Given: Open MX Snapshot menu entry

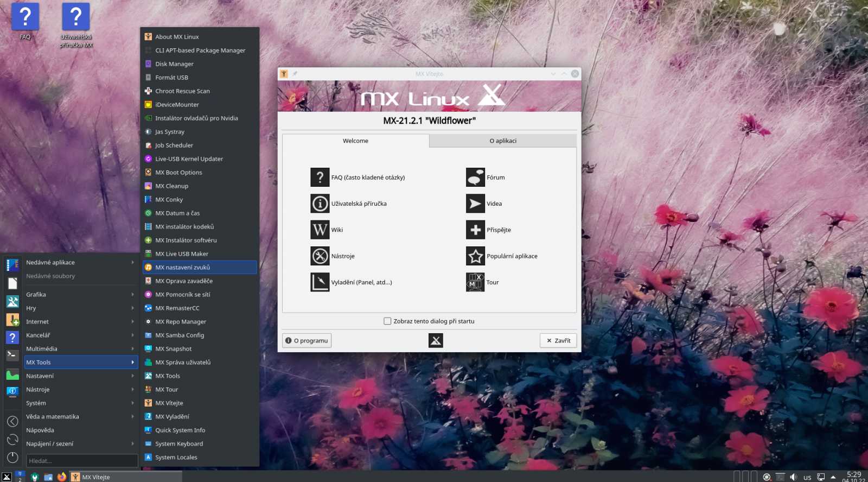Looking at the screenshot, I should coord(200,348).
